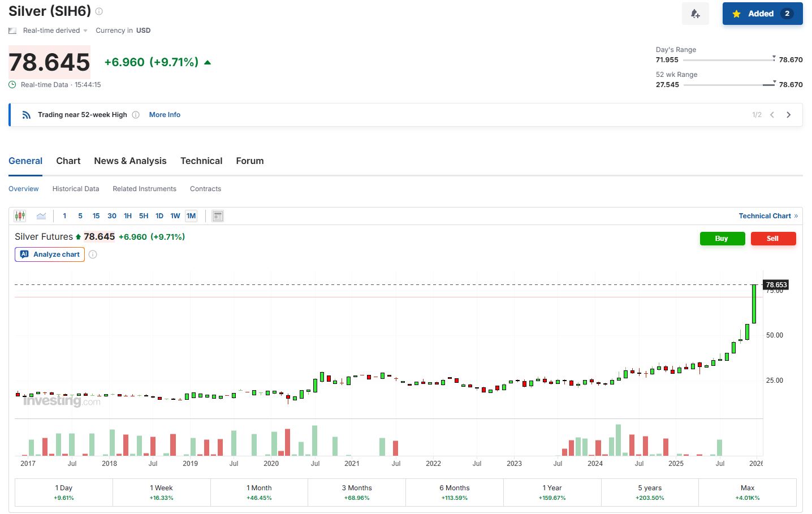The image size is (812, 514).
Task: Go to next alert with right chevron
Action: pos(789,115)
